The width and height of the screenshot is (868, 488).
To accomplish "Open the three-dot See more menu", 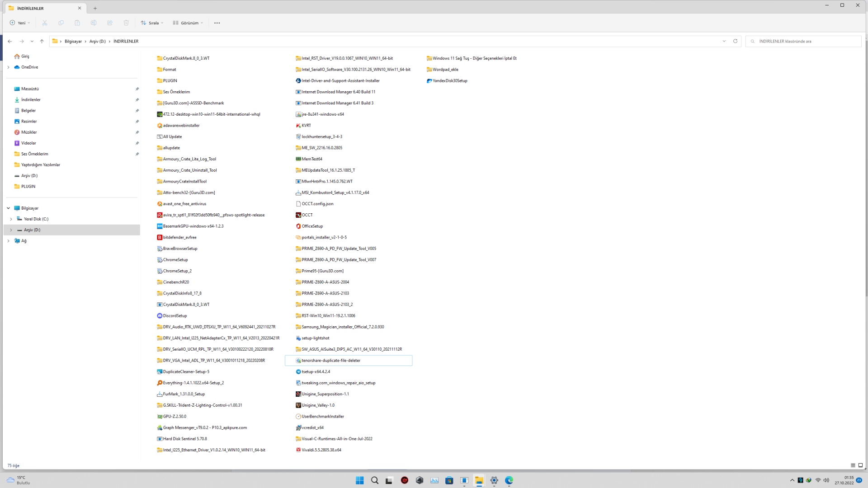I will [x=217, y=23].
